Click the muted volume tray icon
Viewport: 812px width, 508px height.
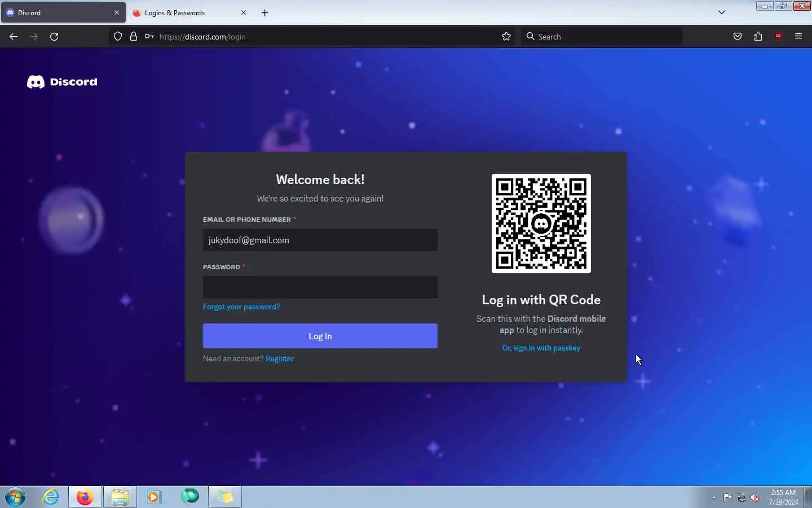pos(755,497)
